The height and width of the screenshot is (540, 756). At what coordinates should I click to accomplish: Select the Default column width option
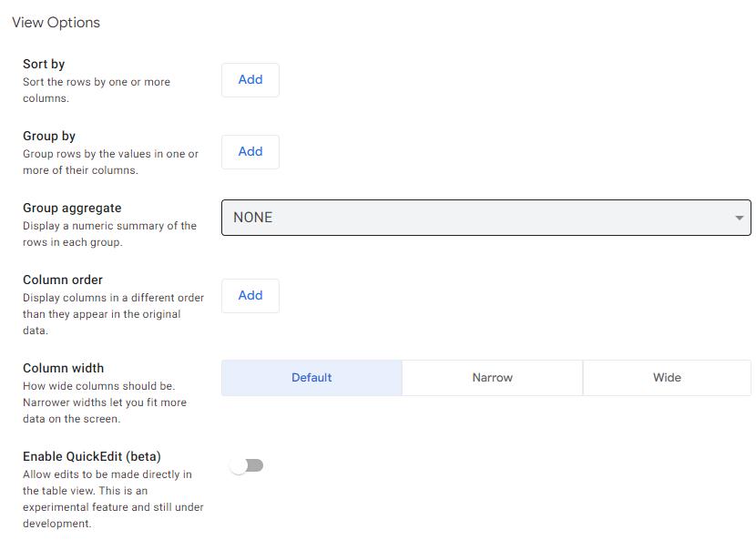311,377
